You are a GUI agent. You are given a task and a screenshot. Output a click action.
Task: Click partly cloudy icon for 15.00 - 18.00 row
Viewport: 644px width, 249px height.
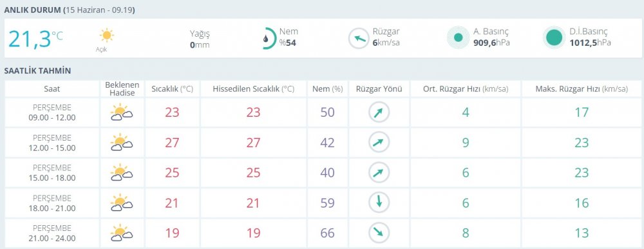tap(121, 173)
